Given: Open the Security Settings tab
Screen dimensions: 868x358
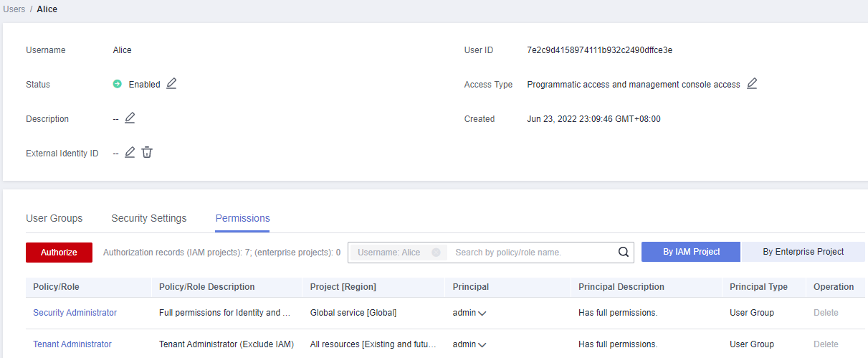Looking at the screenshot, I should pos(149,218).
